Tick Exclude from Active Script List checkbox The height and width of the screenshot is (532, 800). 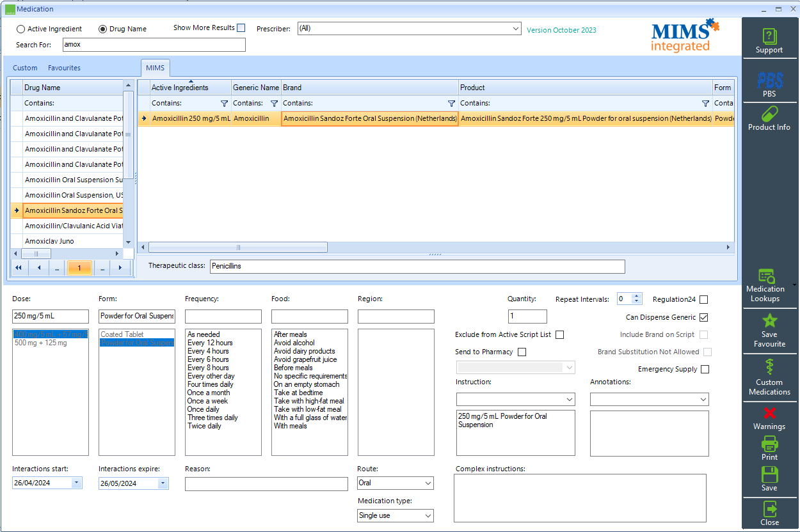point(560,334)
